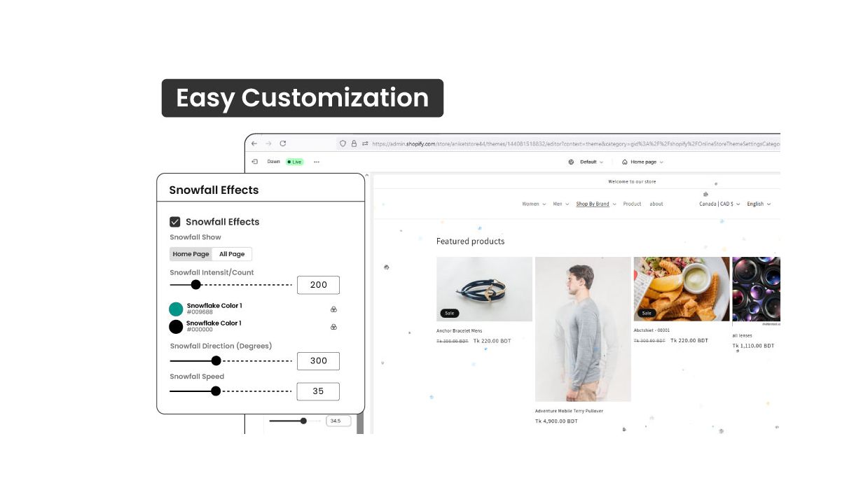This screenshot has width=868, height=483.
Task: Click the speed field showing 35
Action: pyautogui.click(x=318, y=391)
